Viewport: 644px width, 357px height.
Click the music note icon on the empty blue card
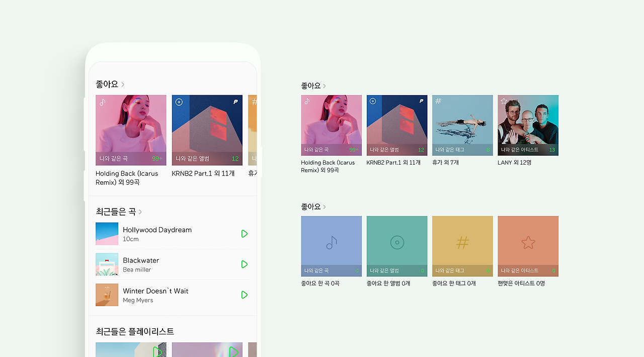pyautogui.click(x=331, y=242)
